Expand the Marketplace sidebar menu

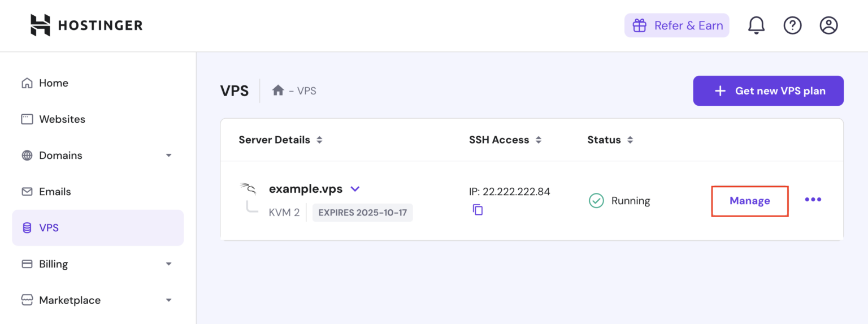pos(168,300)
